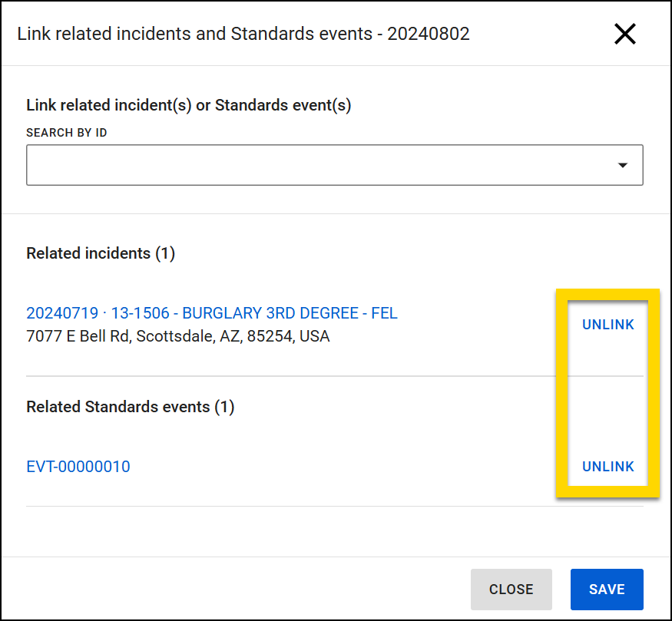Cancel changes by clicking CLOSE
The image size is (672, 621).
click(x=511, y=589)
